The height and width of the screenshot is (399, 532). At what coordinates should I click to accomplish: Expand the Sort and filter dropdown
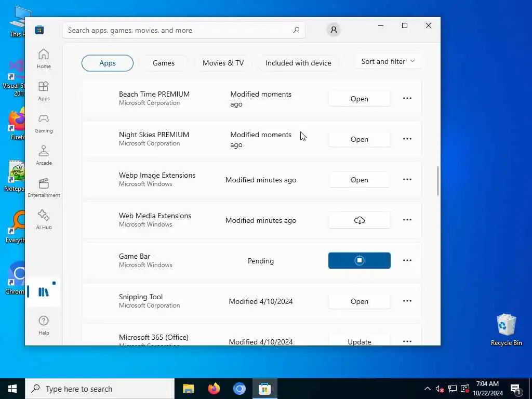click(x=388, y=61)
